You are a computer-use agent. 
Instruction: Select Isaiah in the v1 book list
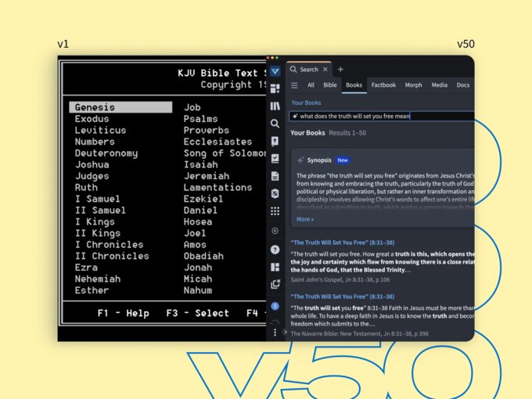[200, 164]
